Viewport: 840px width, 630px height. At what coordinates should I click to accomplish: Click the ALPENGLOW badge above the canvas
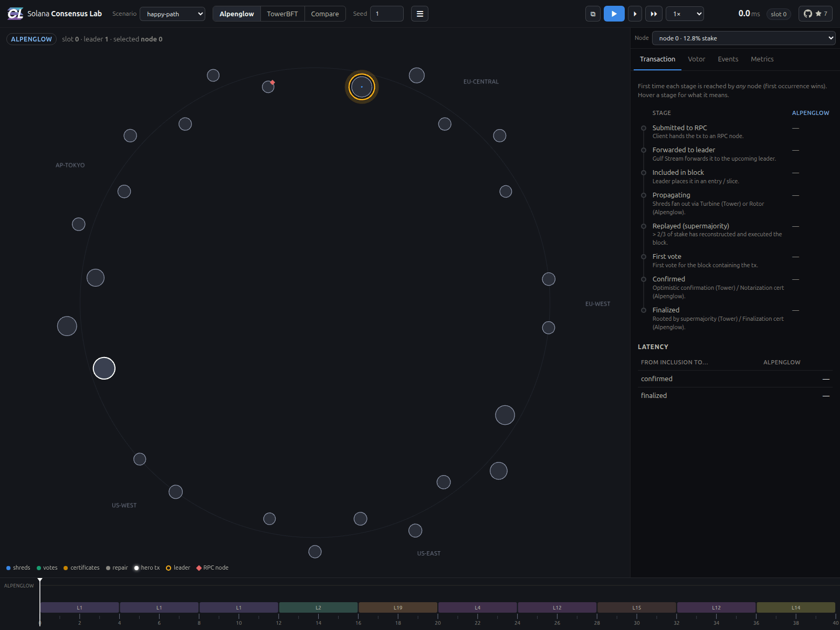click(x=31, y=39)
